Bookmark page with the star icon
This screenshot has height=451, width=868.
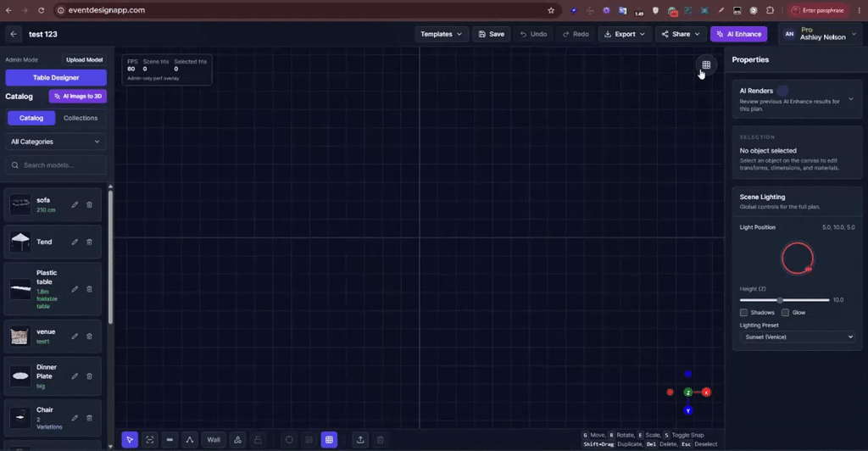[x=551, y=10]
